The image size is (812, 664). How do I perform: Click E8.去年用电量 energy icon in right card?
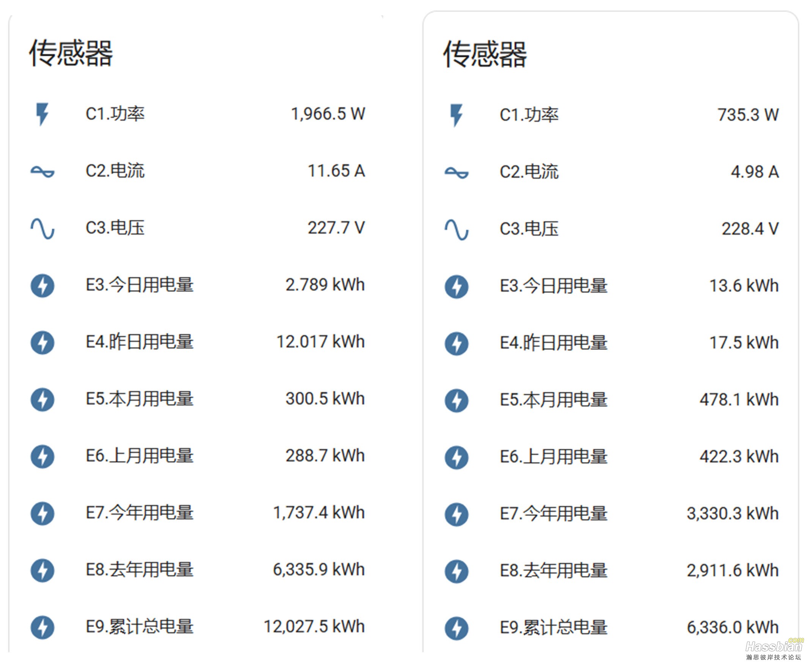tap(456, 571)
